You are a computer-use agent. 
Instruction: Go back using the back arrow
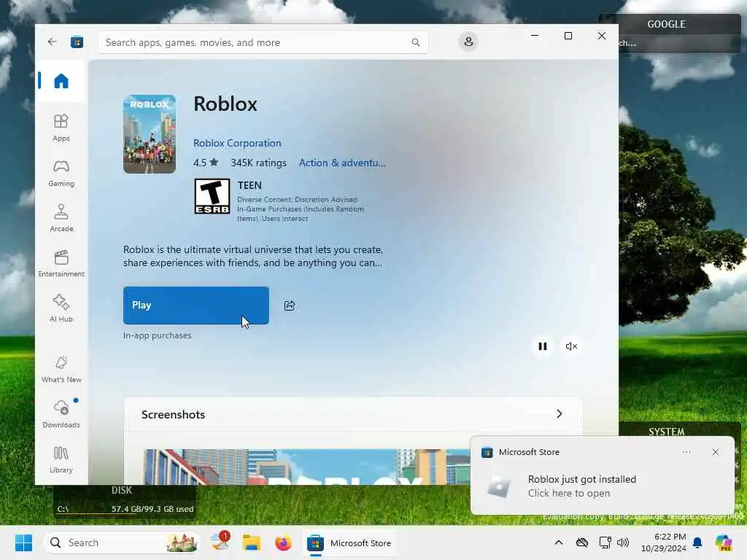pyautogui.click(x=52, y=42)
